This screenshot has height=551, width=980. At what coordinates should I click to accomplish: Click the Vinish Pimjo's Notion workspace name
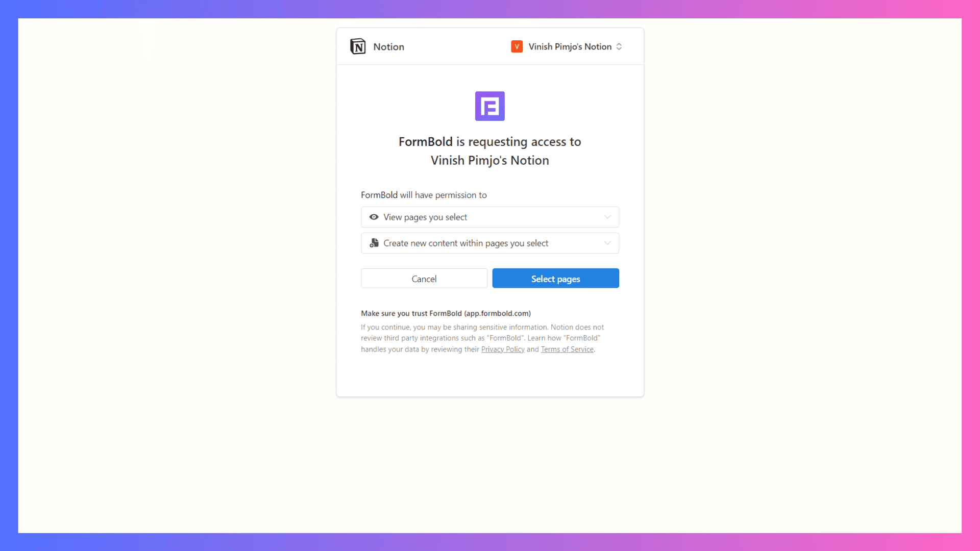[570, 46]
